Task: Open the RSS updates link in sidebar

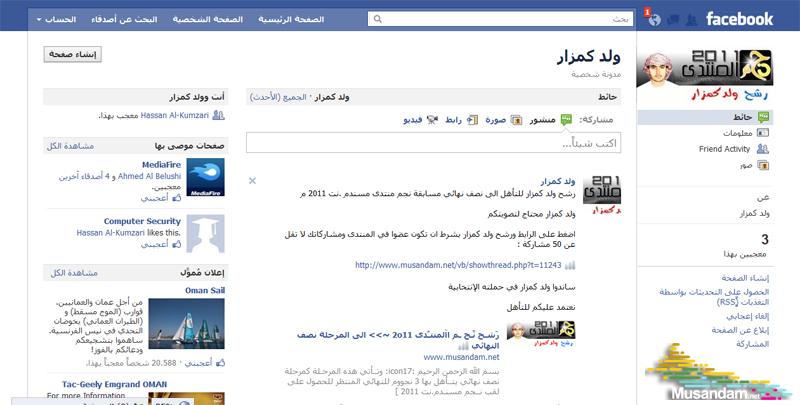Action: pyautogui.click(x=714, y=297)
